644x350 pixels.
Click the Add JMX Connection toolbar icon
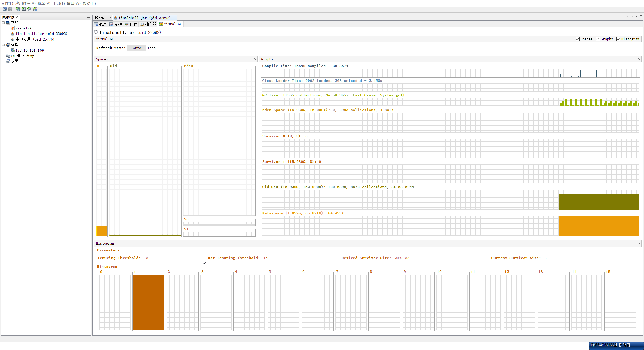[24, 9]
